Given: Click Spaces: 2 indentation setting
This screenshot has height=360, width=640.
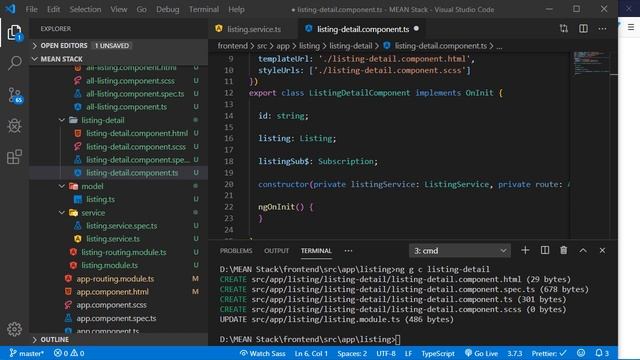Looking at the screenshot, I should (352, 353).
